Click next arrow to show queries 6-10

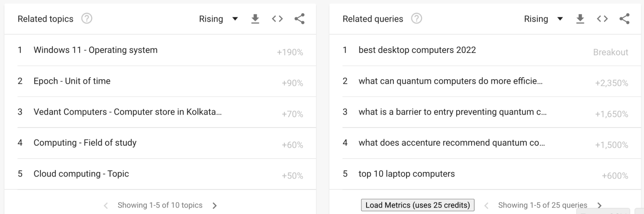600,205
